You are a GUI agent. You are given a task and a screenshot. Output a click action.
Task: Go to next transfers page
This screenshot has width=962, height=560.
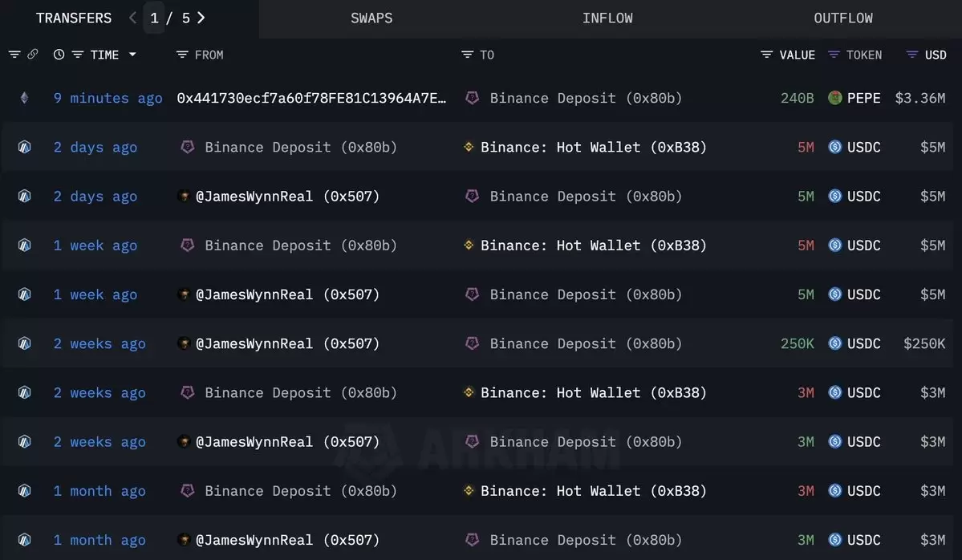point(201,18)
